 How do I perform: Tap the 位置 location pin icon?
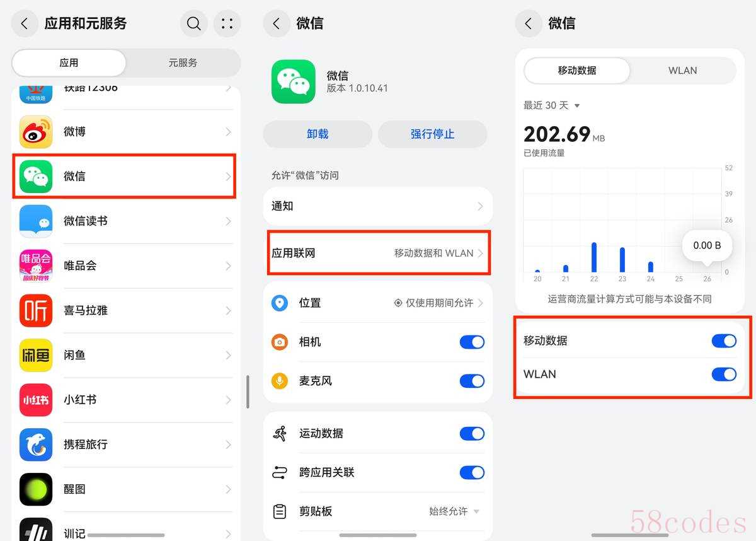(280, 303)
